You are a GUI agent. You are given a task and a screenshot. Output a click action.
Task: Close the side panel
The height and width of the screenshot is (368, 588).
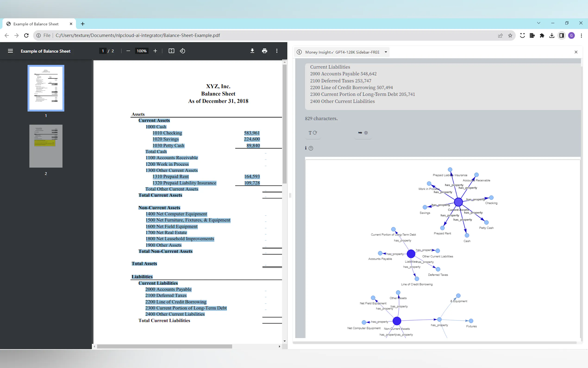[576, 52]
